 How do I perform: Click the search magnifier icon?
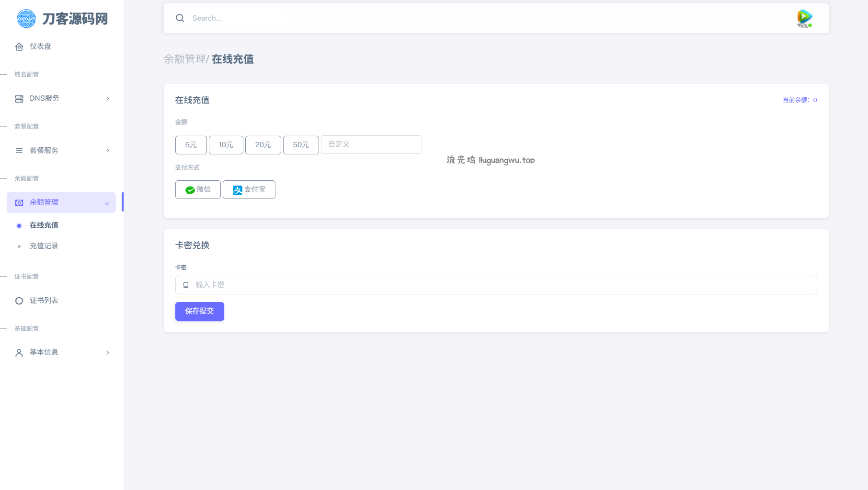pos(180,18)
